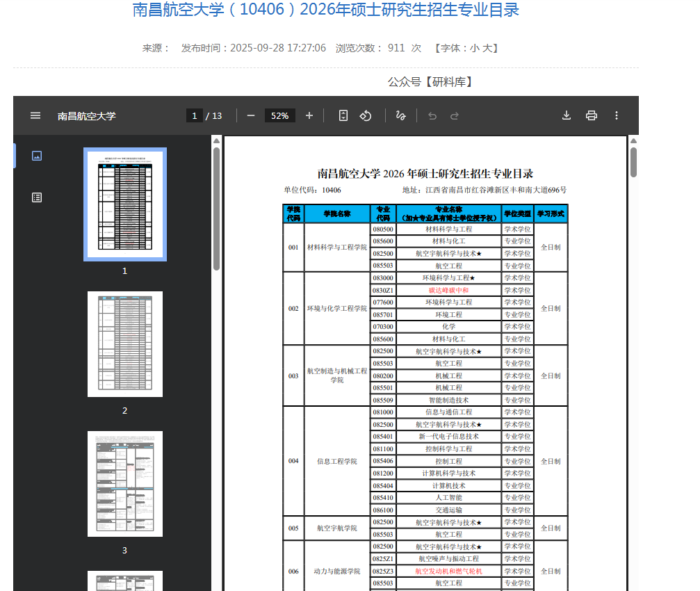The width and height of the screenshot is (700, 591).
Task: Click the redo arrow icon
Action: click(455, 115)
